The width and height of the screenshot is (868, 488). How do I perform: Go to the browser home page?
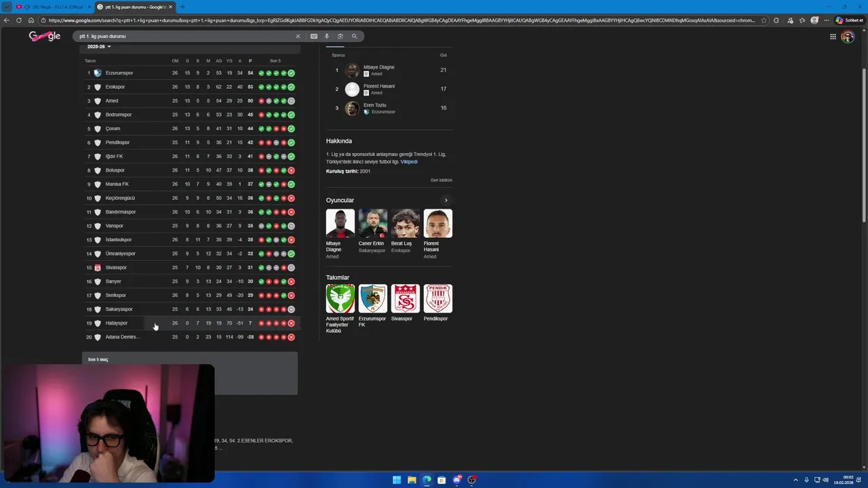(31, 20)
